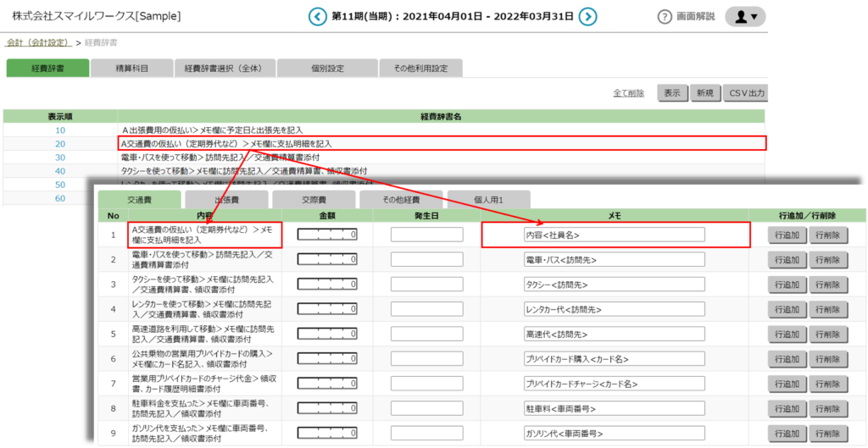
Task: Click the 新規 button
Action: click(x=704, y=93)
